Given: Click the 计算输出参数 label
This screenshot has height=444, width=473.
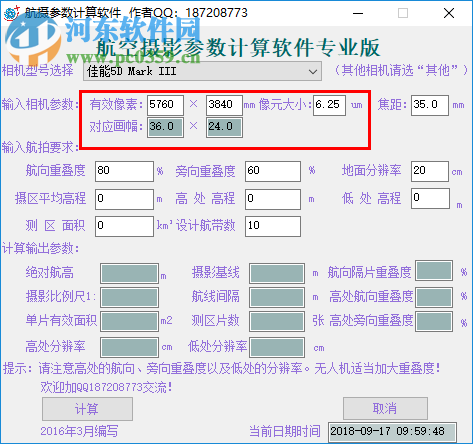Looking at the screenshot, I should (x=41, y=249).
